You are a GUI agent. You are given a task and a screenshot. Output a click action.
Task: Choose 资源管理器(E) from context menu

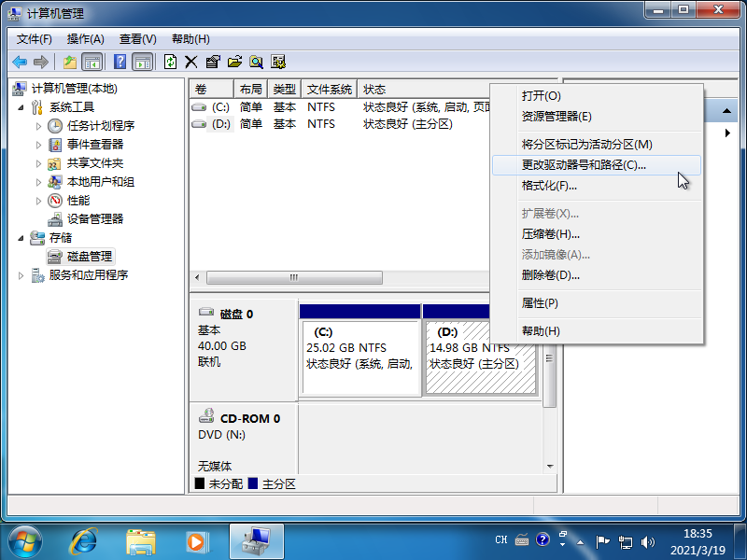597,117
